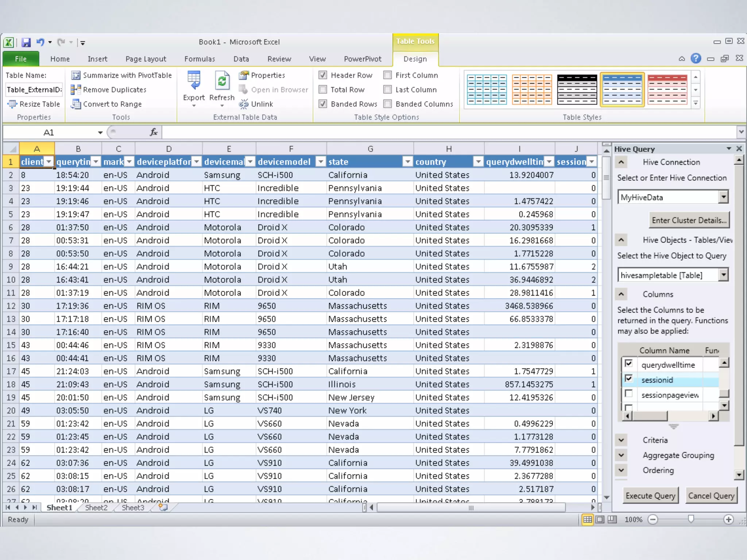Click the Excel application logo icon
747x560 pixels.
tap(9, 42)
